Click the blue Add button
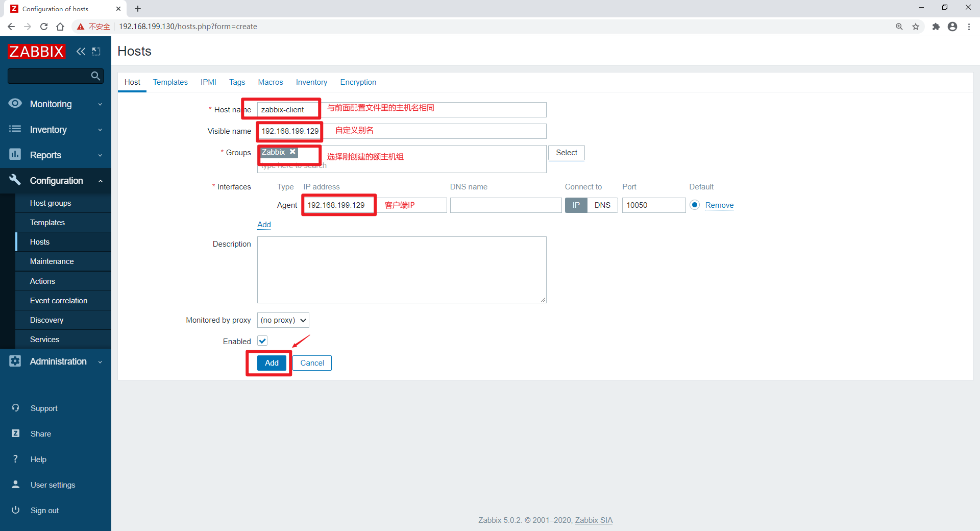This screenshot has width=980, height=531. [272, 363]
